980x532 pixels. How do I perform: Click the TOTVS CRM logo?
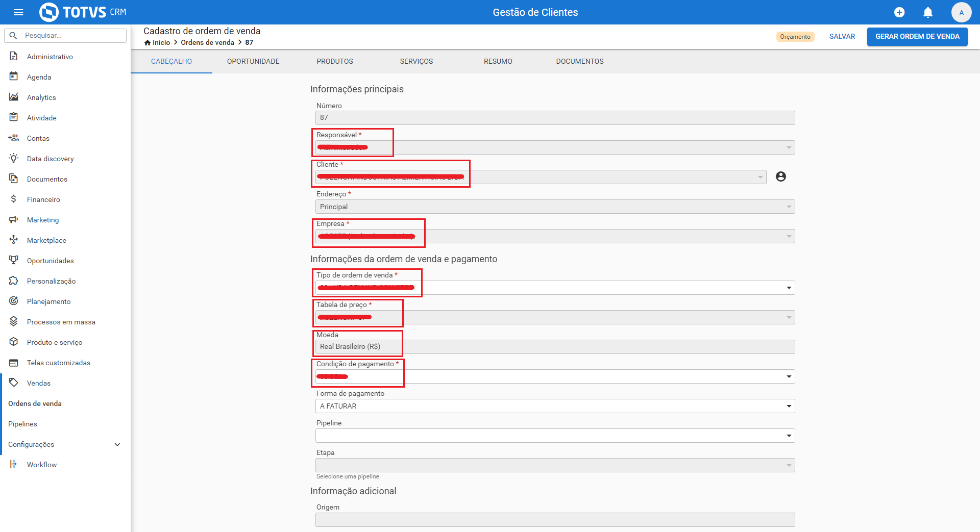pos(83,12)
